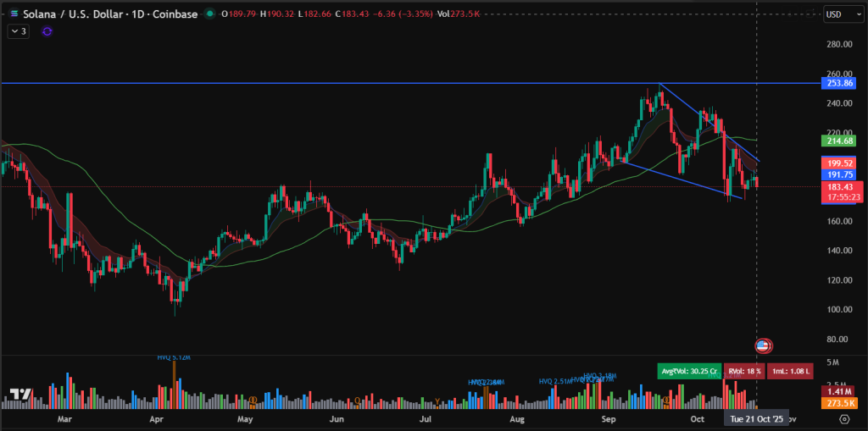Click the RVol 18 % label

(744, 371)
